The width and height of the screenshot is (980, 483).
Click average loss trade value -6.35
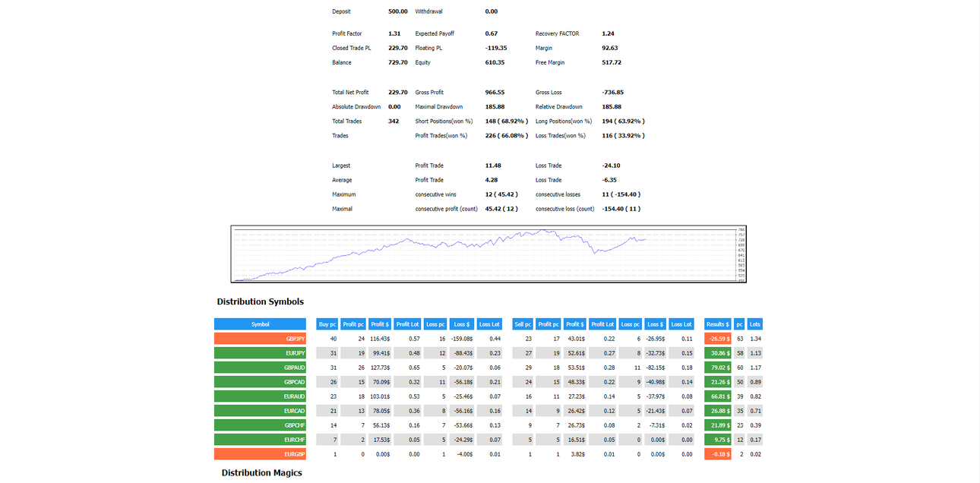[x=609, y=180]
